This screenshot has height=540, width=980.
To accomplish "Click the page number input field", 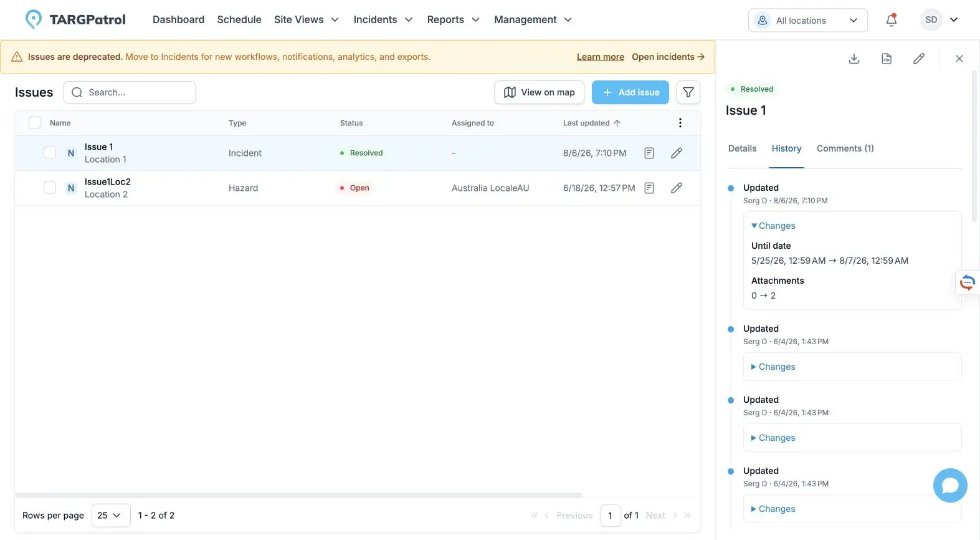I will (x=611, y=516).
